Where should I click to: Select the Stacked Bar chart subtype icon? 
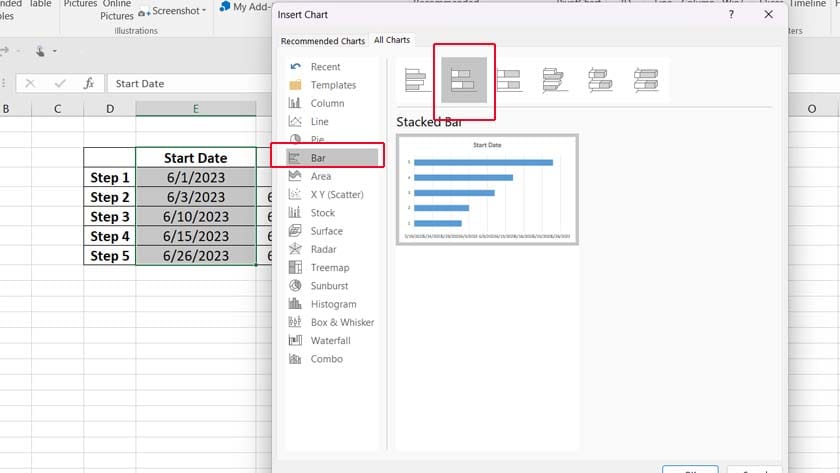pos(464,80)
